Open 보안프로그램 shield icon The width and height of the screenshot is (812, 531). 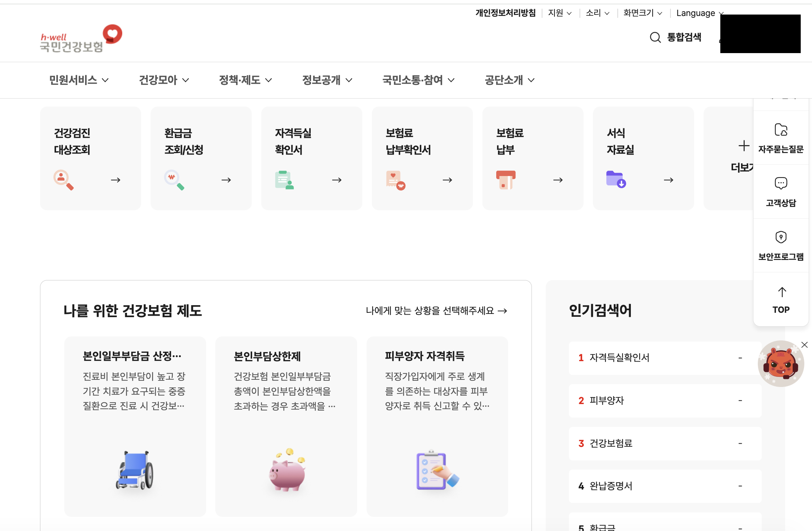click(x=781, y=237)
